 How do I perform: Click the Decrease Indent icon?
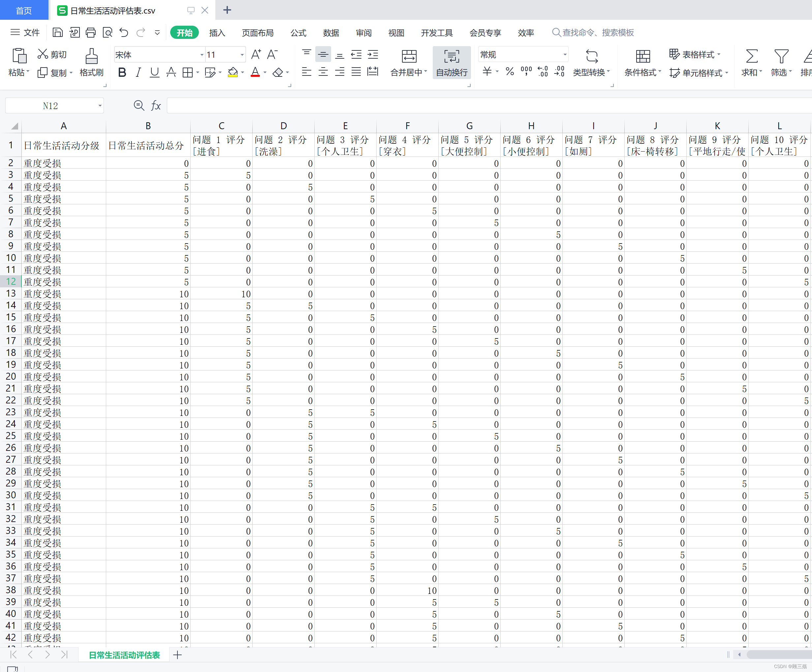point(356,54)
